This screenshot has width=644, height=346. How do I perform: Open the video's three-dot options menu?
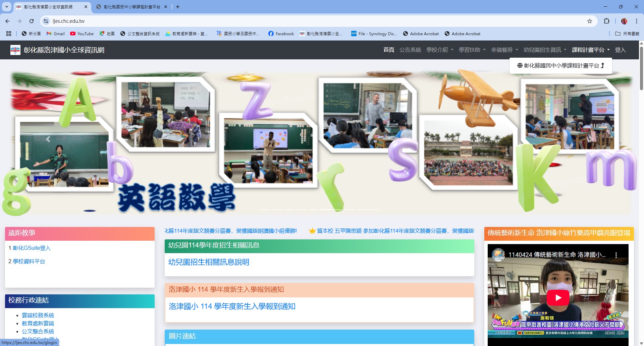[616, 255]
